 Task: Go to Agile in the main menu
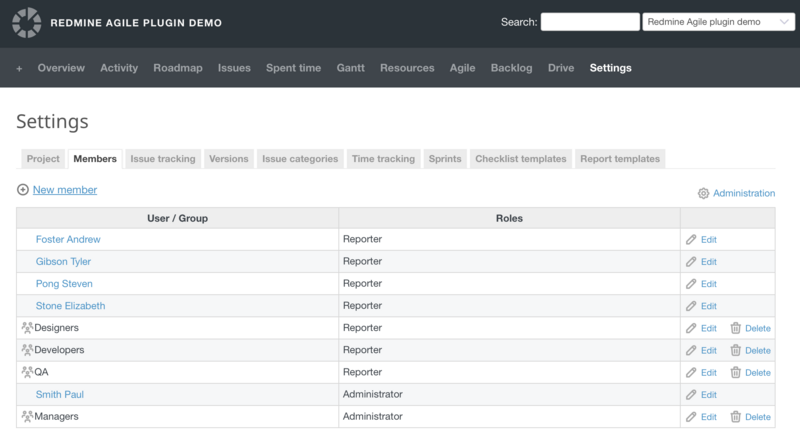[462, 68]
